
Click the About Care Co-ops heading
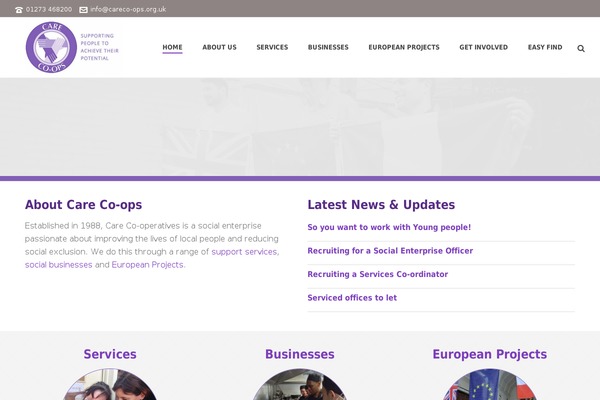83,205
